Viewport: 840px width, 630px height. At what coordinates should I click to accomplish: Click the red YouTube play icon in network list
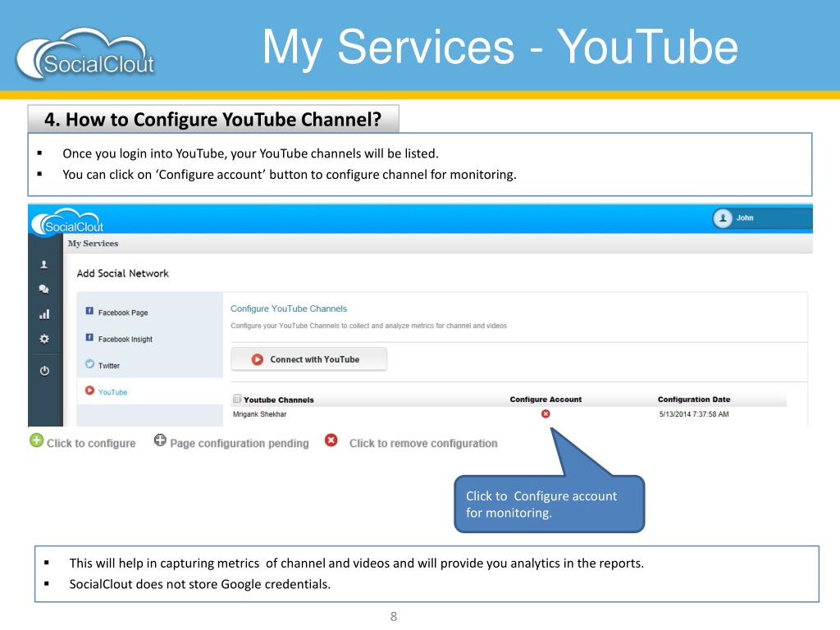click(x=89, y=390)
